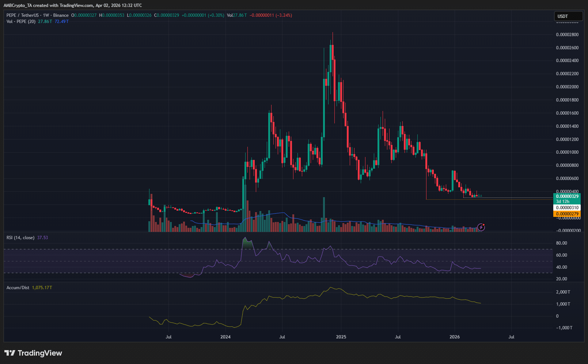Click the Vol · PEPE (20) indicator legend
This screenshot has width=588, height=364.
pyautogui.click(x=21, y=22)
